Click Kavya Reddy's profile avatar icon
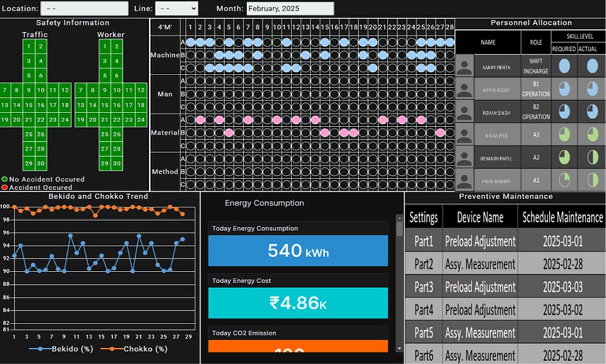 pos(465,89)
